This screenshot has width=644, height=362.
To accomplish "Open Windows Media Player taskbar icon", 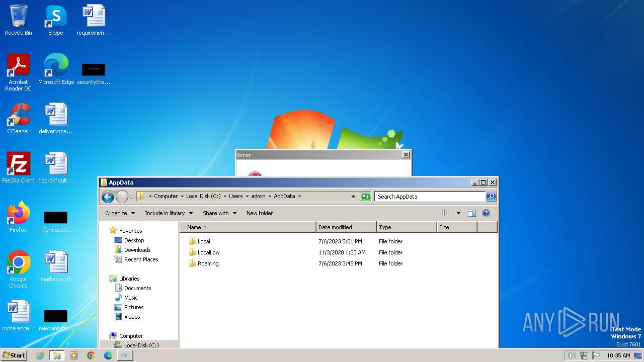I will (x=74, y=355).
